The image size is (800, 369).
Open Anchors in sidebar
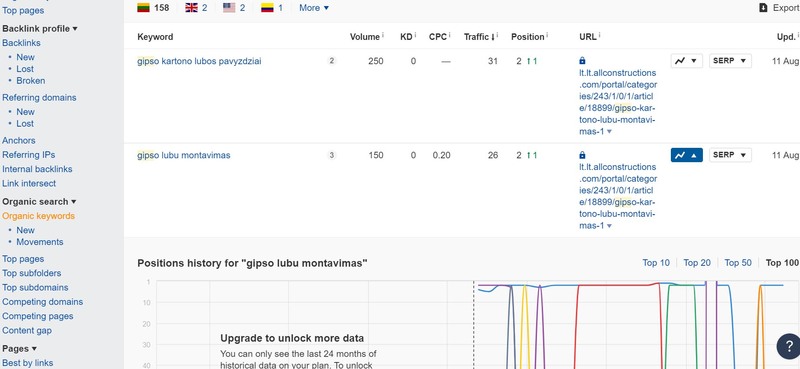point(19,140)
